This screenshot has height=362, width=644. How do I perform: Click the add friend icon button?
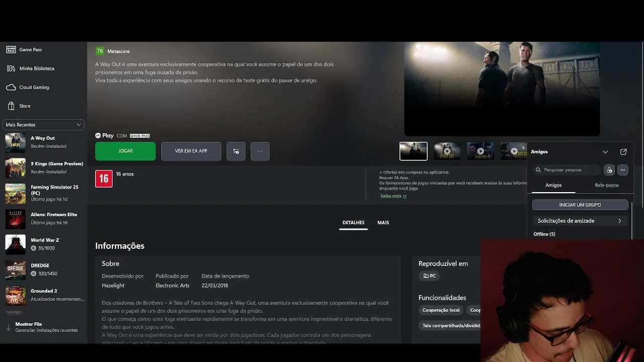[x=609, y=170]
